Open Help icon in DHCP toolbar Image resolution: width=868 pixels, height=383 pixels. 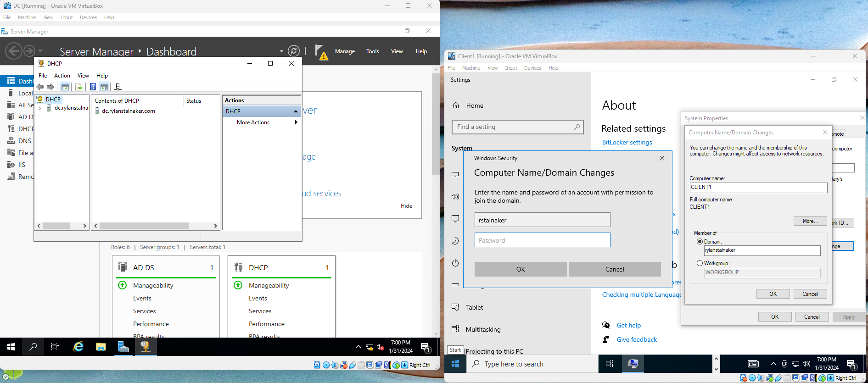click(x=93, y=87)
